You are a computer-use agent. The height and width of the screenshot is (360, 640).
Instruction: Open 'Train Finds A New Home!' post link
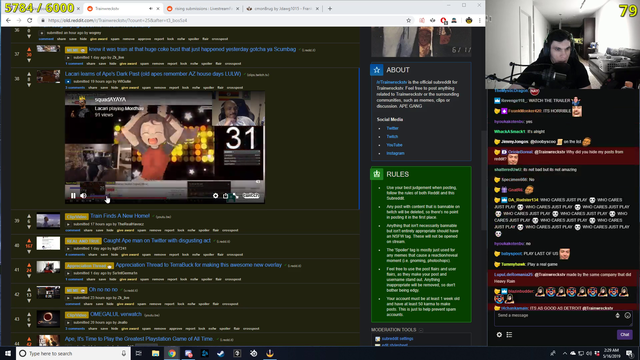tap(120, 216)
